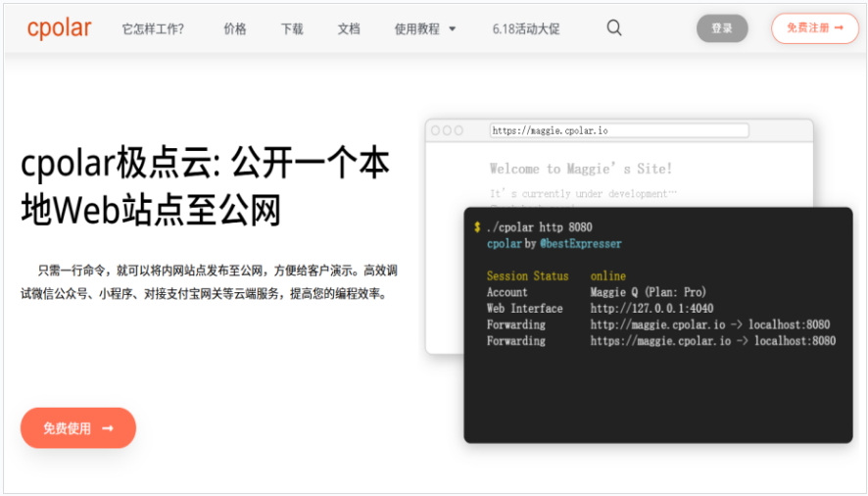The width and height of the screenshot is (868, 496).
Task: Click leftmost circle in mock browser window
Action: pos(435,130)
